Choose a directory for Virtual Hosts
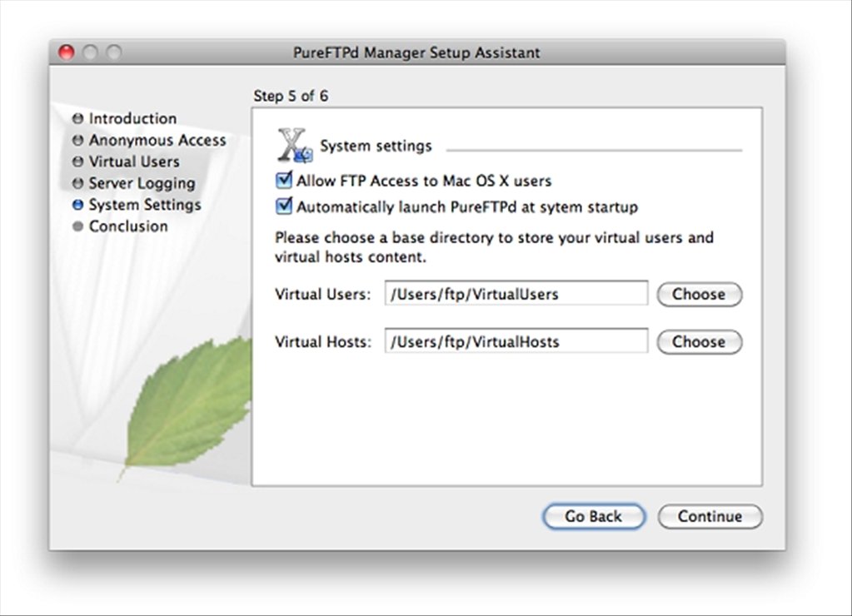Viewport: 852px width, 616px height. 700,342
